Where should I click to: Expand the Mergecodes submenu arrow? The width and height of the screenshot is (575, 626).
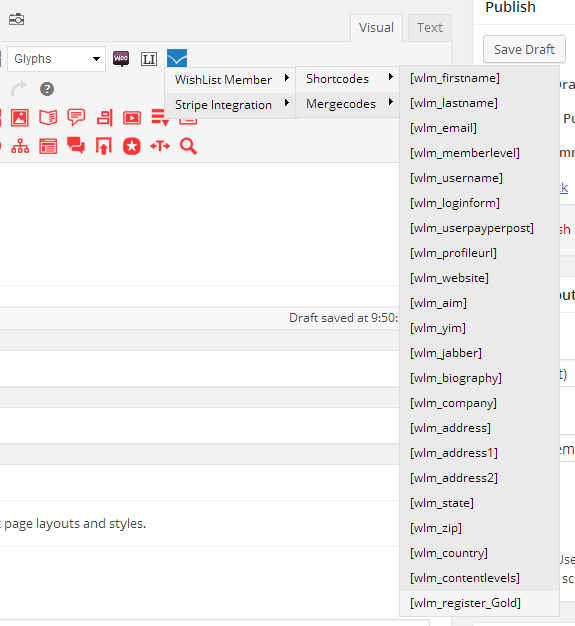pyautogui.click(x=391, y=102)
